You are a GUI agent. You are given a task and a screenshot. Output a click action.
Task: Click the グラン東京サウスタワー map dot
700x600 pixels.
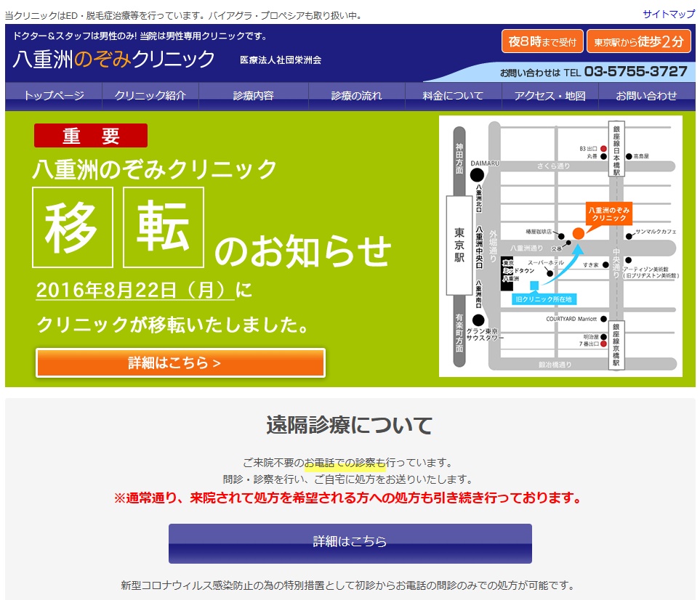(478, 320)
